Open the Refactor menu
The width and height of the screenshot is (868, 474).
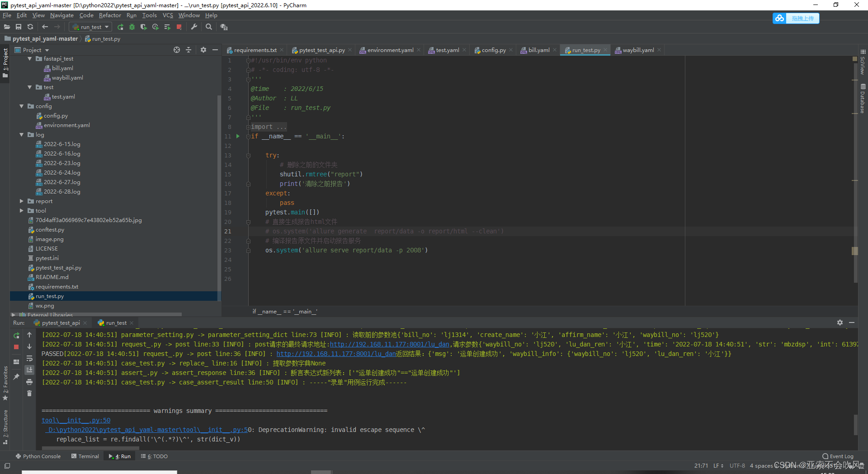pyautogui.click(x=110, y=15)
